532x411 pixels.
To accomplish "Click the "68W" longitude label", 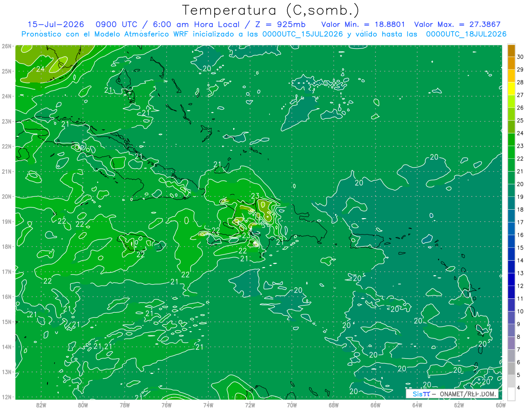I will pyautogui.click(x=333, y=404).
